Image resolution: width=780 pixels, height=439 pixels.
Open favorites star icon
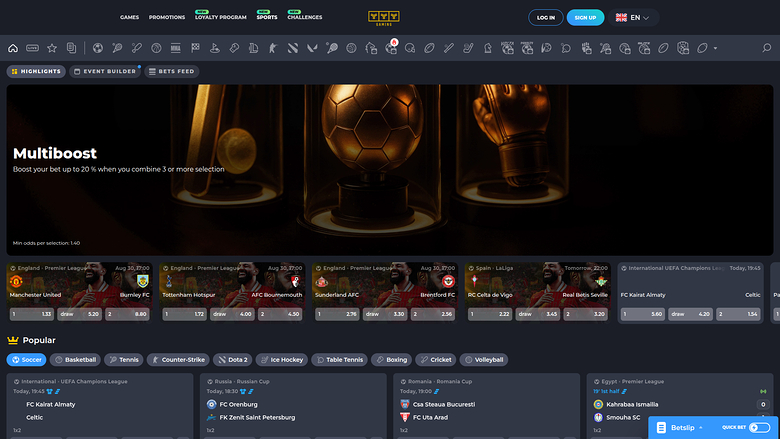[x=52, y=48]
